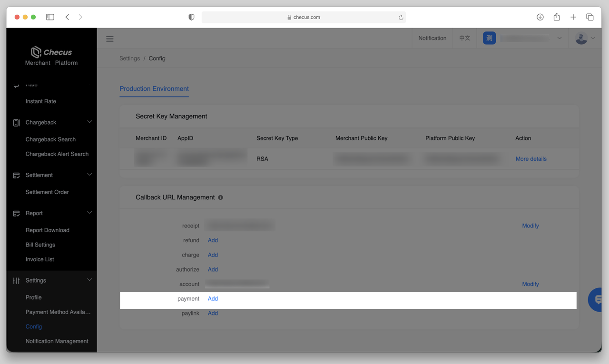Click the Safari address bar
The width and height of the screenshot is (609, 364).
[x=304, y=17]
